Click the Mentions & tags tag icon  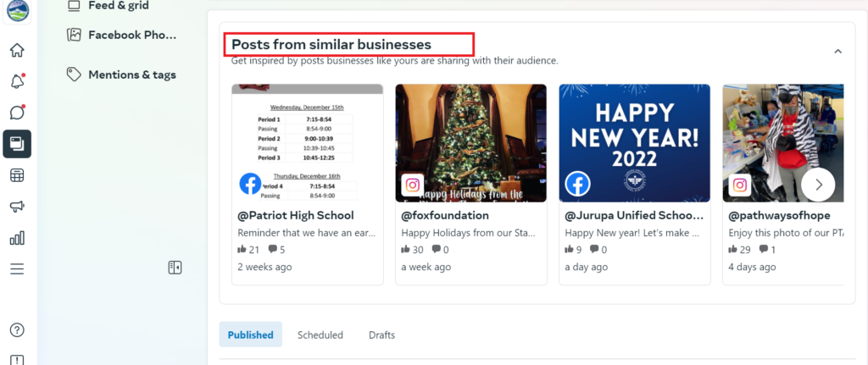(74, 75)
